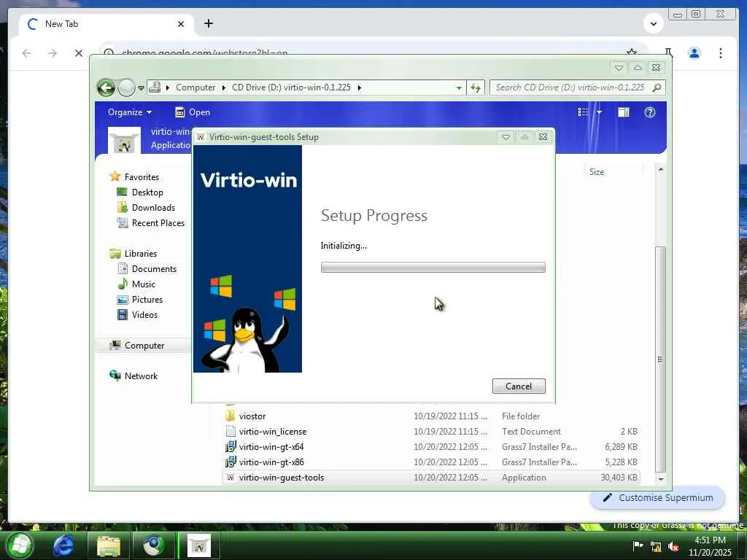
Task: Click the refresh button next to address bar
Action: click(x=475, y=87)
